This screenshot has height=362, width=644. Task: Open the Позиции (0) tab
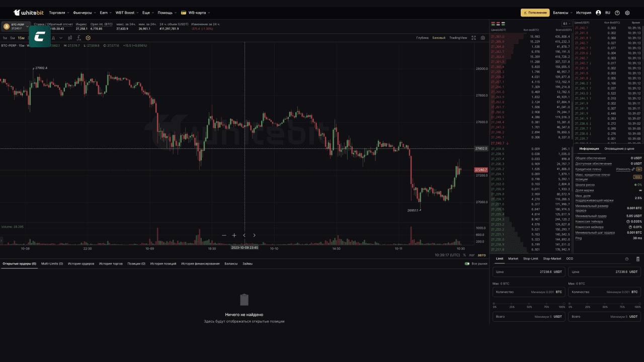[x=136, y=263]
